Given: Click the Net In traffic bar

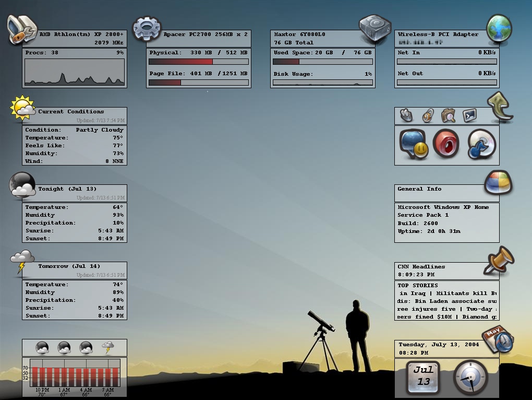Looking at the screenshot, I should [447, 62].
